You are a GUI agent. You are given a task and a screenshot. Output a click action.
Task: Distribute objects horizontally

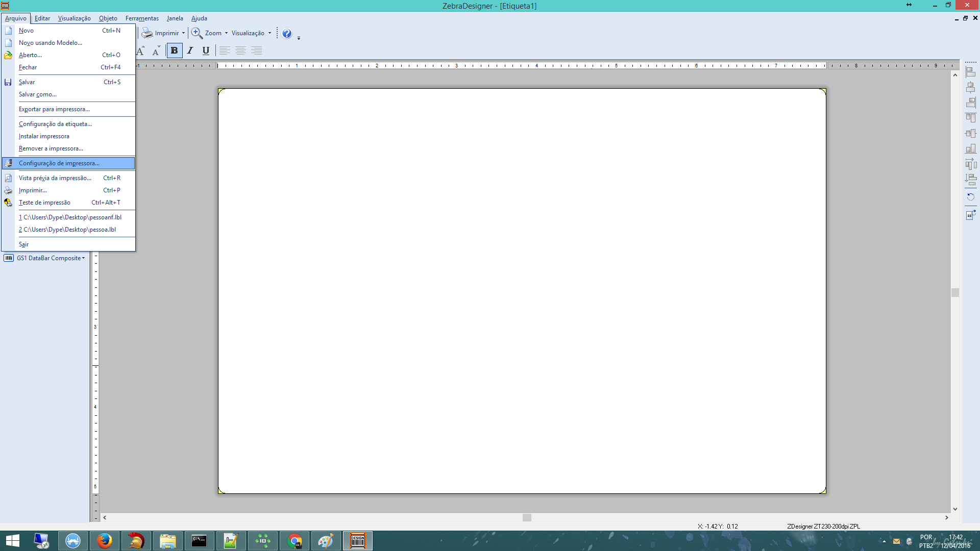[971, 164]
